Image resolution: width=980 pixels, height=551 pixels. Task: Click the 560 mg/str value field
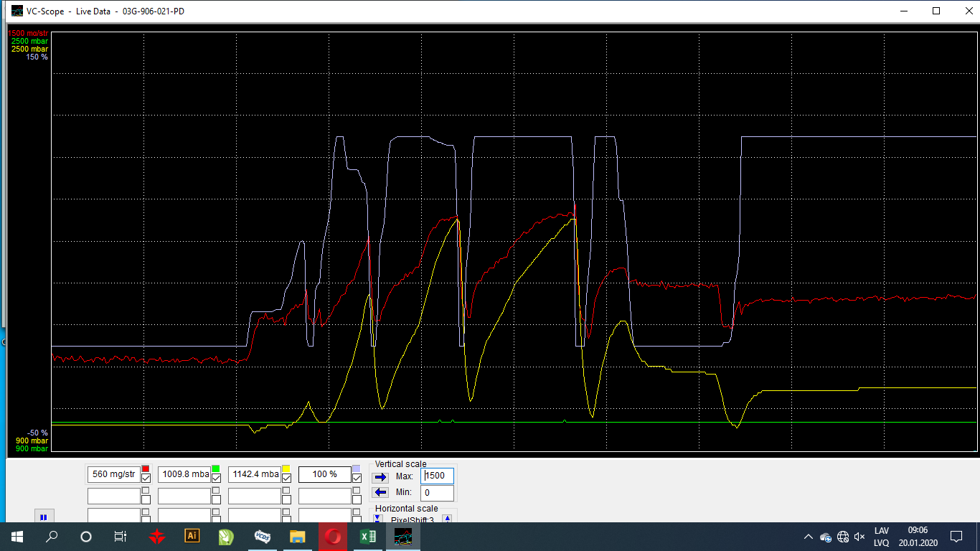pos(114,474)
